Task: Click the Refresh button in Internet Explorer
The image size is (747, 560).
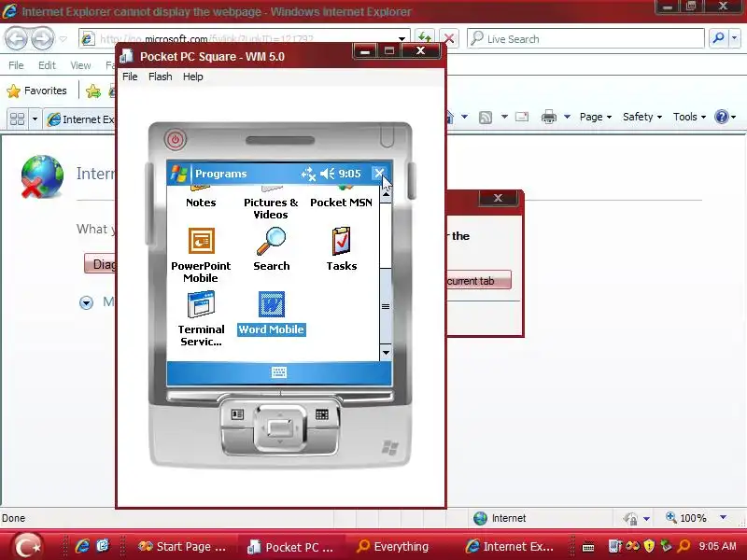Action: (424, 38)
